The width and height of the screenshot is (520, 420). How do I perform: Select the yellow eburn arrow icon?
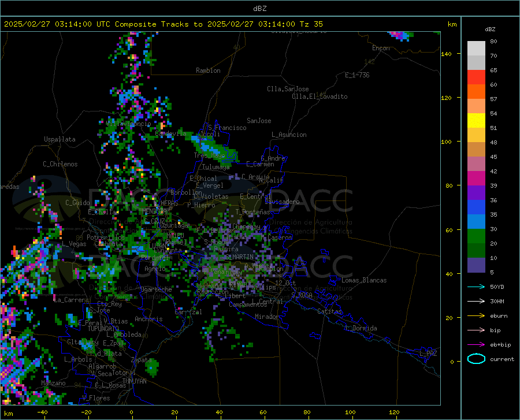click(x=476, y=316)
